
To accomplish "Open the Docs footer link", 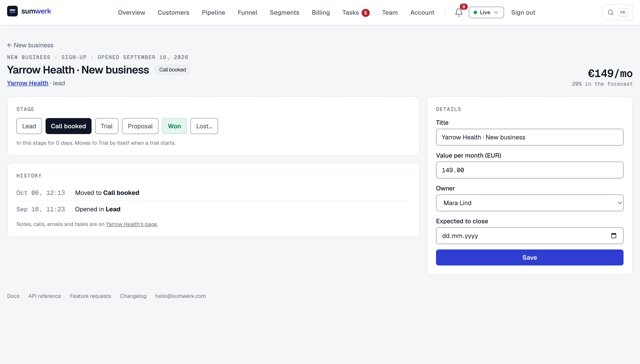I will [13, 296].
